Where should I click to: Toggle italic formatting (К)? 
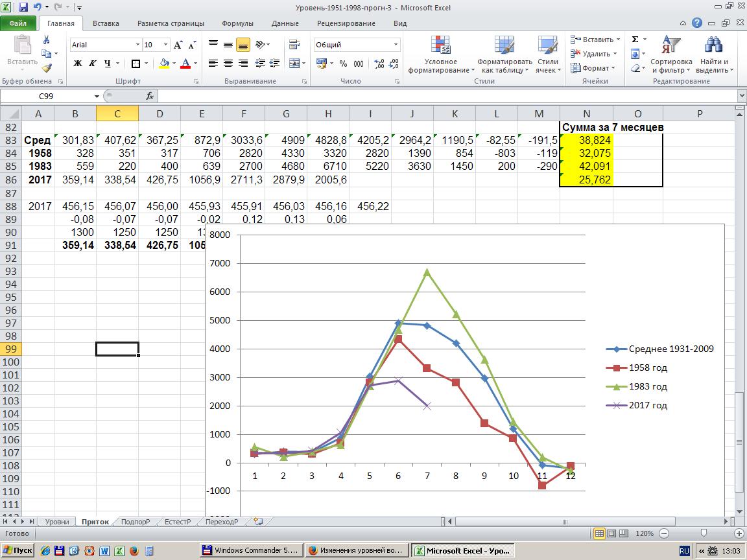(x=93, y=64)
